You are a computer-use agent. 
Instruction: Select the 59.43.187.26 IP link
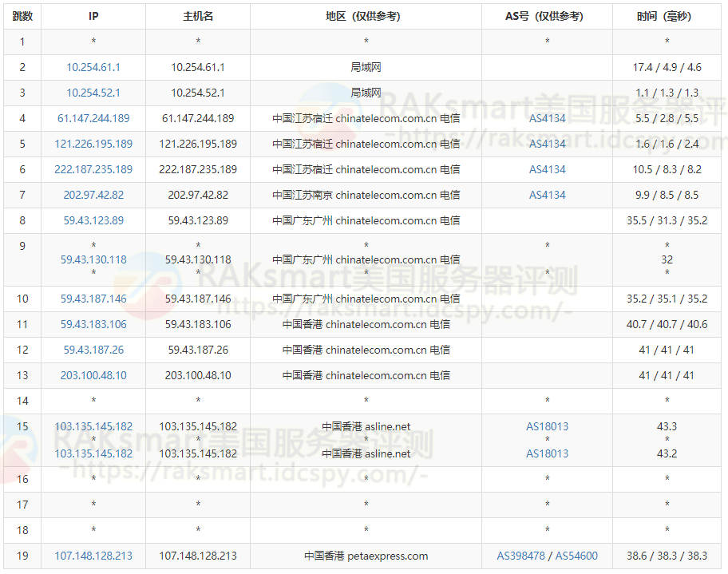pos(93,350)
